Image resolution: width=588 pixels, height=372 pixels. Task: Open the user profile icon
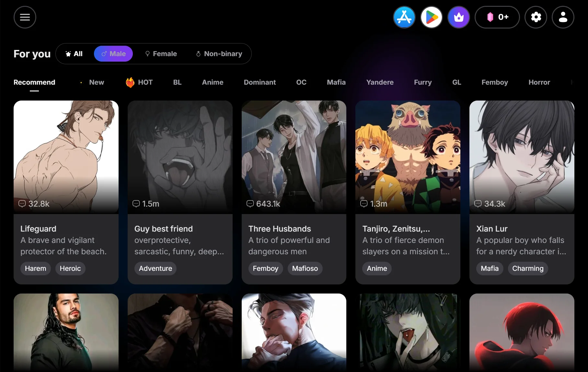(x=563, y=17)
